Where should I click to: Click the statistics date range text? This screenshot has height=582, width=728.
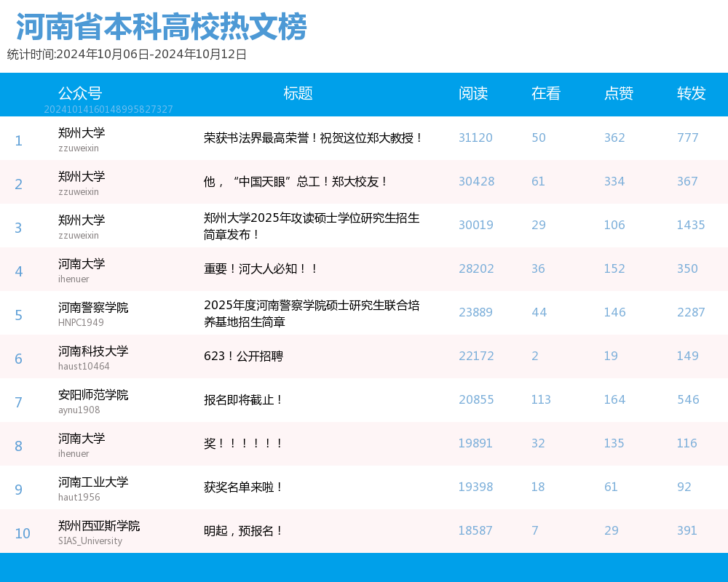pyautogui.click(x=127, y=55)
